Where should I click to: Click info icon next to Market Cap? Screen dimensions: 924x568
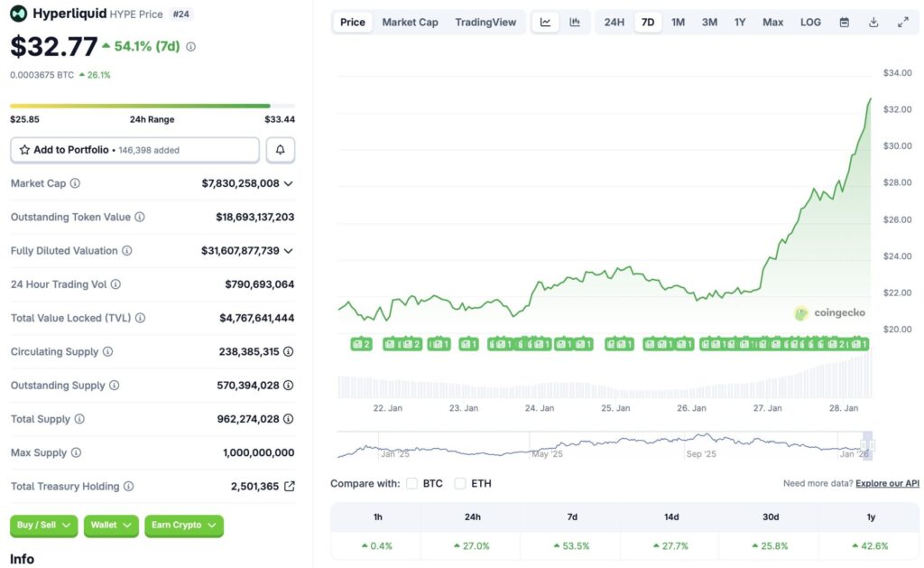coord(75,183)
